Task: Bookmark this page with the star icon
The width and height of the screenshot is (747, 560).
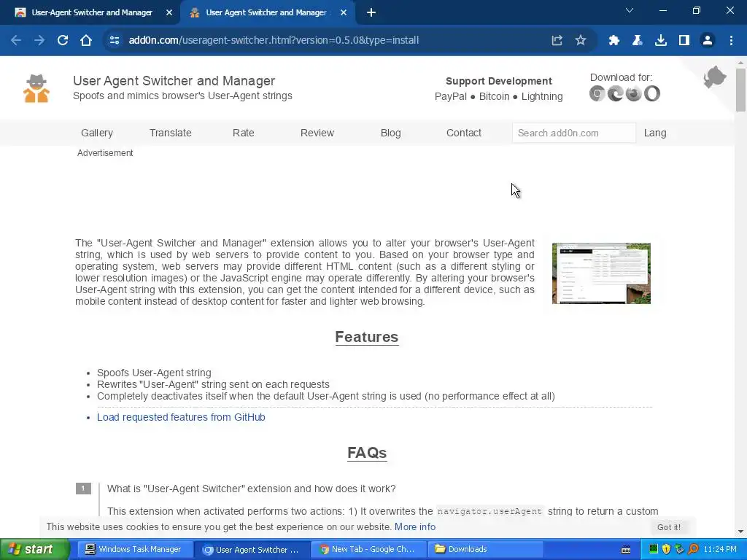Action: pos(580,41)
